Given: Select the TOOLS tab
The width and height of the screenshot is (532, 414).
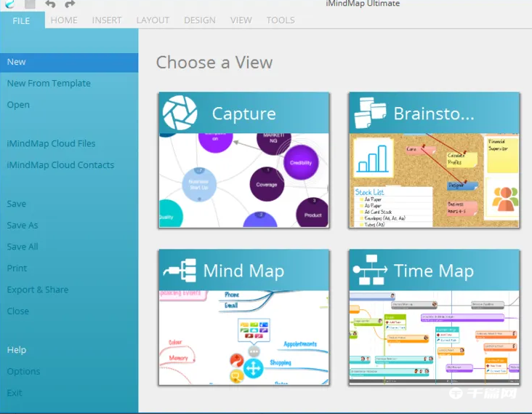Looking at the screenshot, I should click(281, 20).
